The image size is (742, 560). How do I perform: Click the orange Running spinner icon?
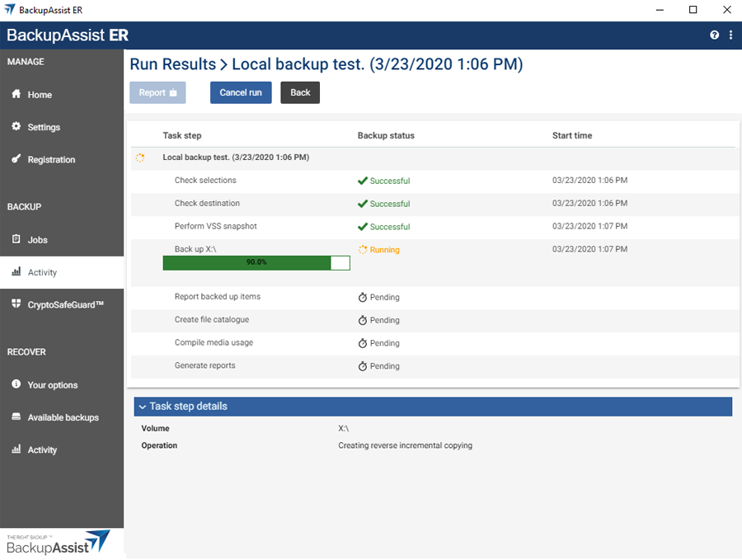tap(363, 249)
